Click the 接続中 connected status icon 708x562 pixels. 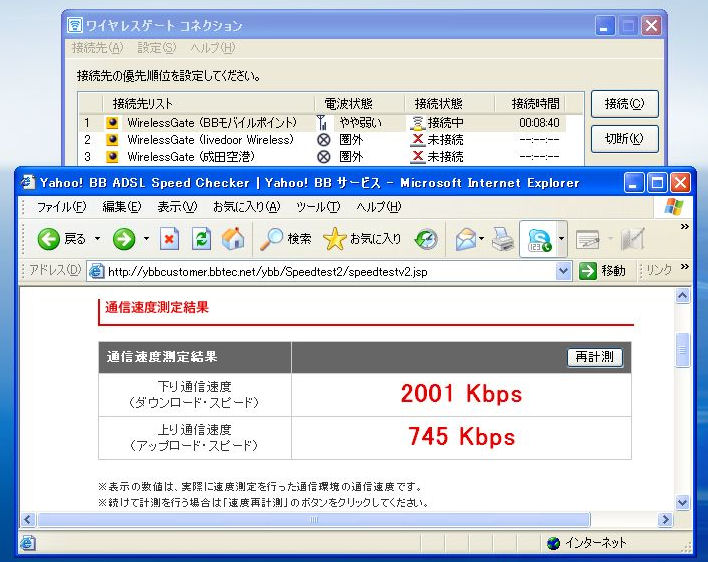coord(418,123)
